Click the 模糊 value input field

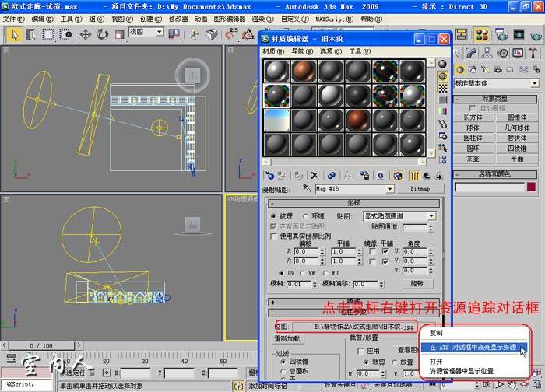(298, 285)
